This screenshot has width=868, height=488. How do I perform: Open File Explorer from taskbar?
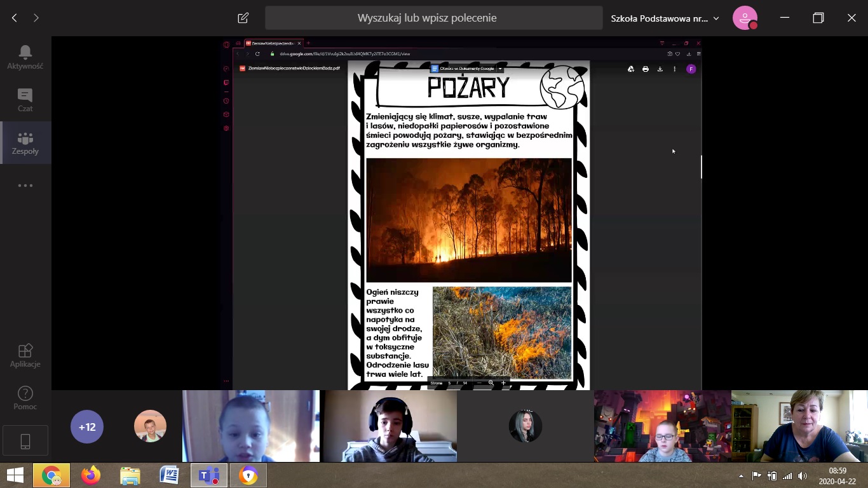click(x=130, y=475)
